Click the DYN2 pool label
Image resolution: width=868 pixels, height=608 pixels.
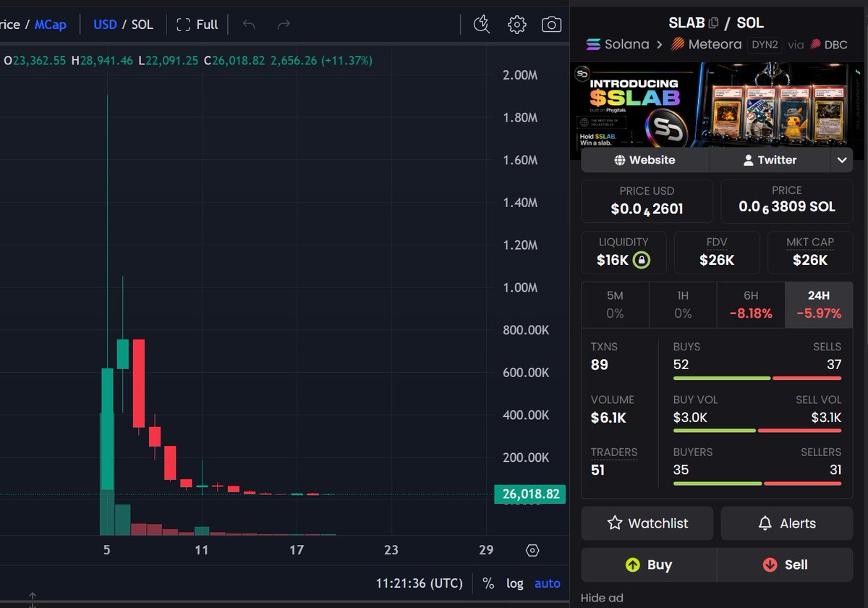(764, 44)
